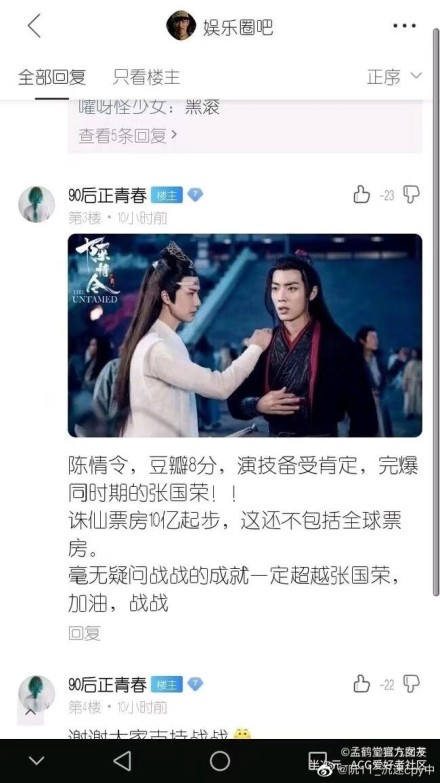This screenshot has width=440, height=783.
Task: Open the 娱乐圈吧 forum avatar
Action: pos(181,25)
